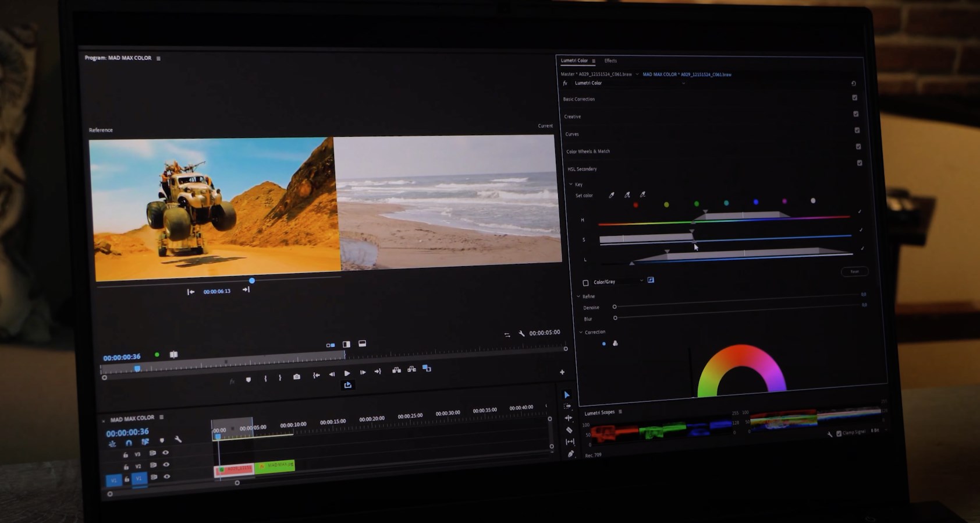Click the Export Frame camera icon

point(297,377)
